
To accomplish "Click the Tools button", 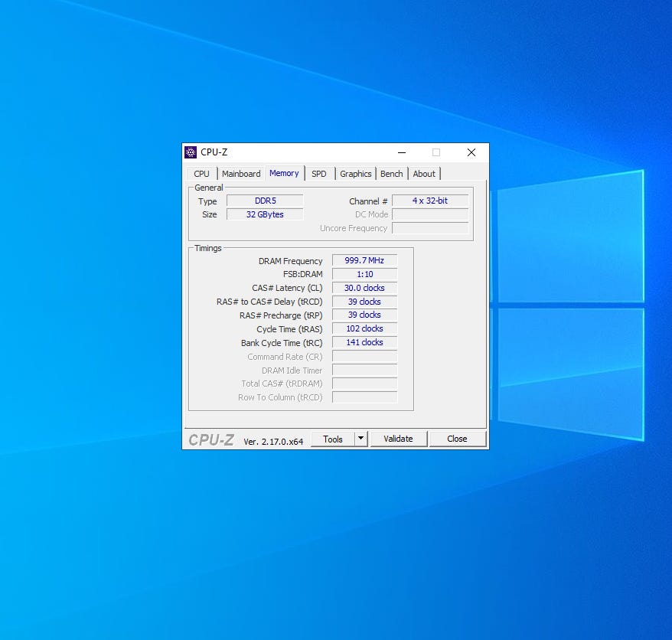I will 333,439.
